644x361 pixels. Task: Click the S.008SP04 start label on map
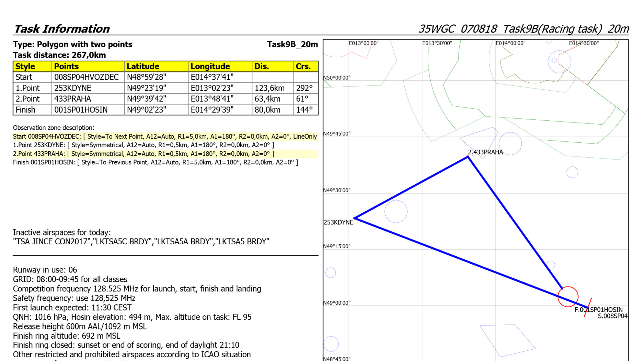pyautogui.click(x=612, y=316)
